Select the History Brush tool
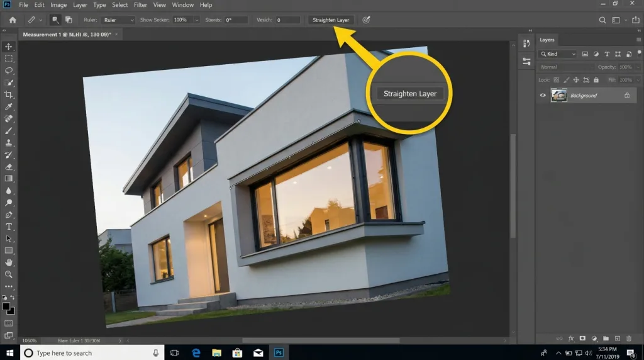The height and width of the screenshot is (360, 644). 9,155
